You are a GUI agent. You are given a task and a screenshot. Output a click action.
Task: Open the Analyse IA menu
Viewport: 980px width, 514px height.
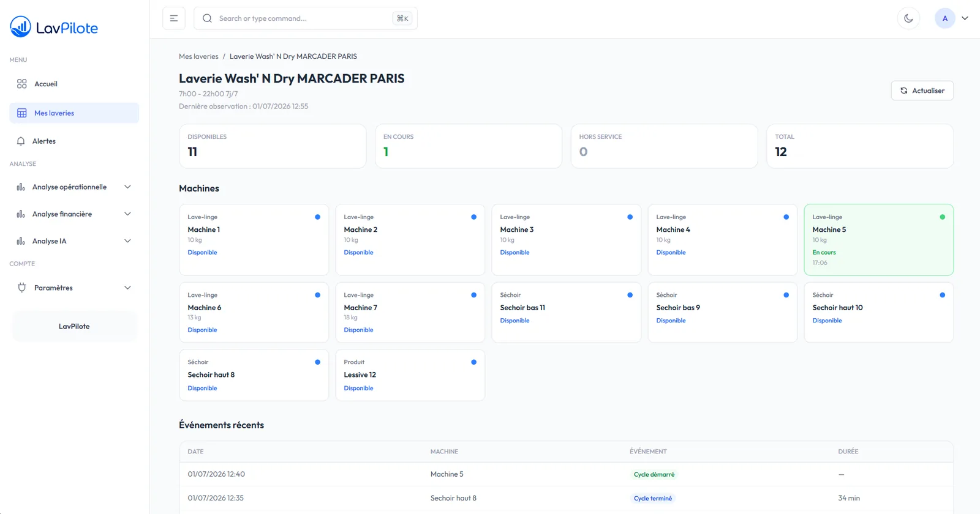74,241
